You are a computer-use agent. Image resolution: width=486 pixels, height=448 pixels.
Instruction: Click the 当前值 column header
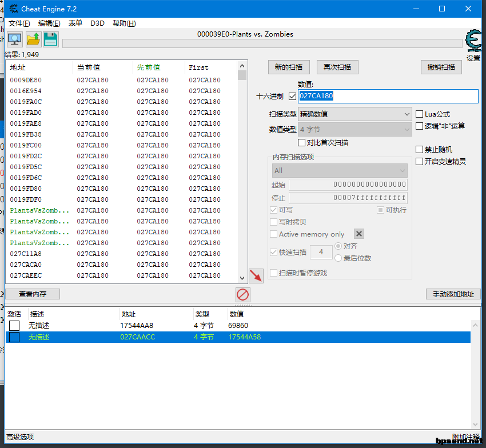click(103, 67)
